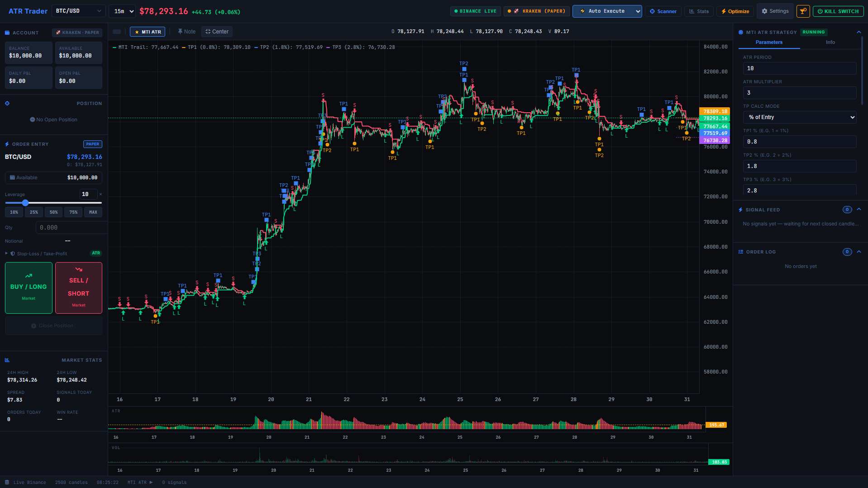The height and width of the screenshot is (488, 868).
Task: Click the VOL pane 103.03 value label
Action: (719, 462)
